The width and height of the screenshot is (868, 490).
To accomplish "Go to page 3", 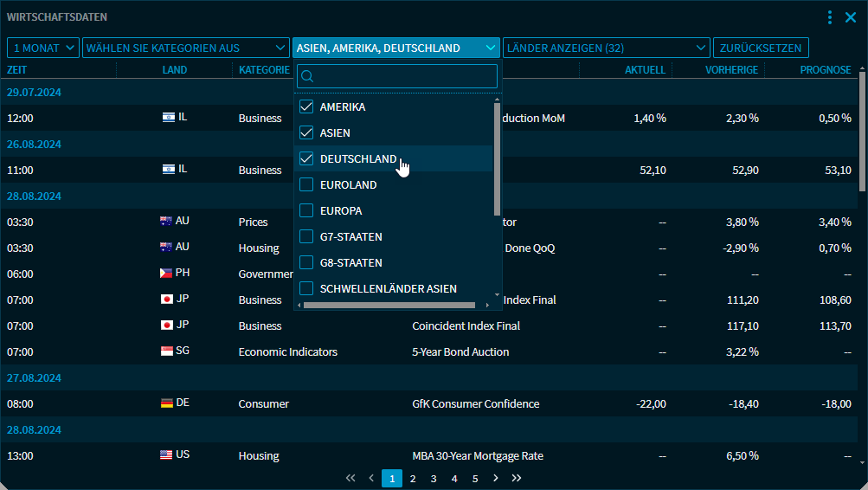I will pos(434,478).
